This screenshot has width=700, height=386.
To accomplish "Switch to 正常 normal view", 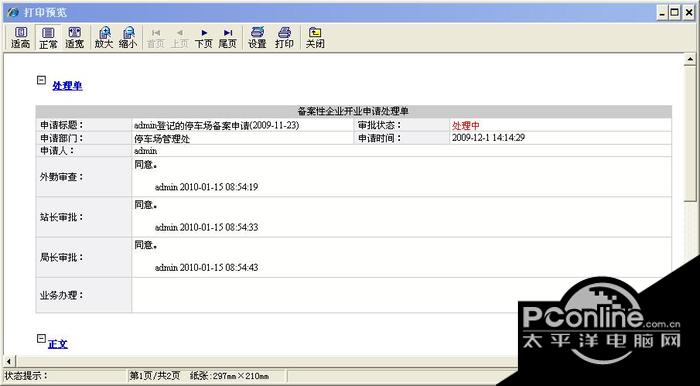I will [x=48, y=37].
